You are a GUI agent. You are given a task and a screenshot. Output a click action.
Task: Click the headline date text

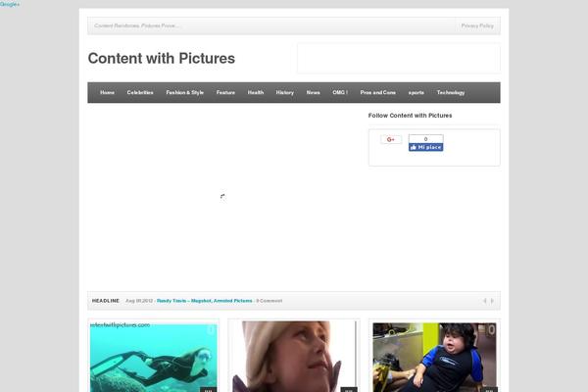click(x=139, y=301)
